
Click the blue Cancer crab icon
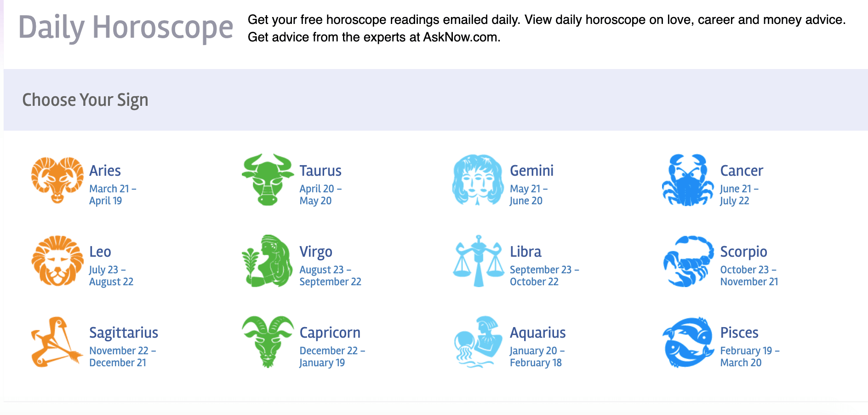pyautogui.click(x=687, y=180)
